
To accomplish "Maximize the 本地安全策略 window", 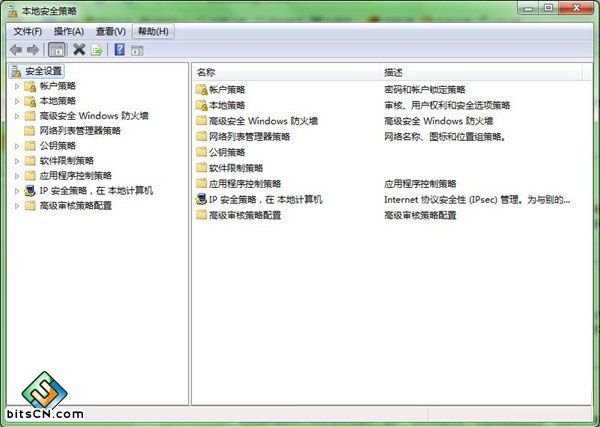I will (x=548, y=8).
